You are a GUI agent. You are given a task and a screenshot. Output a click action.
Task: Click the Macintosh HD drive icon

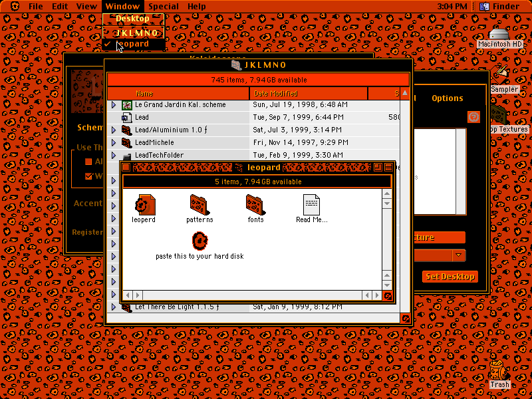[x=499, y=35]
